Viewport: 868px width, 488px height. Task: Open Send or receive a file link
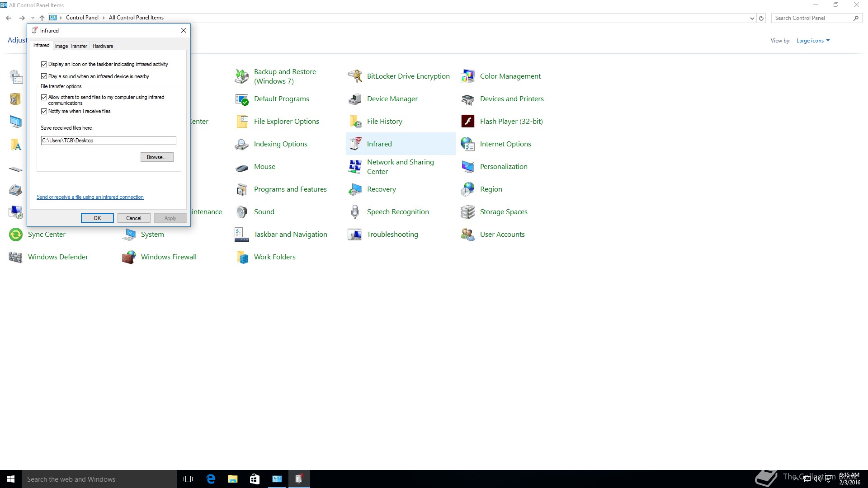[x=90, y=197]
